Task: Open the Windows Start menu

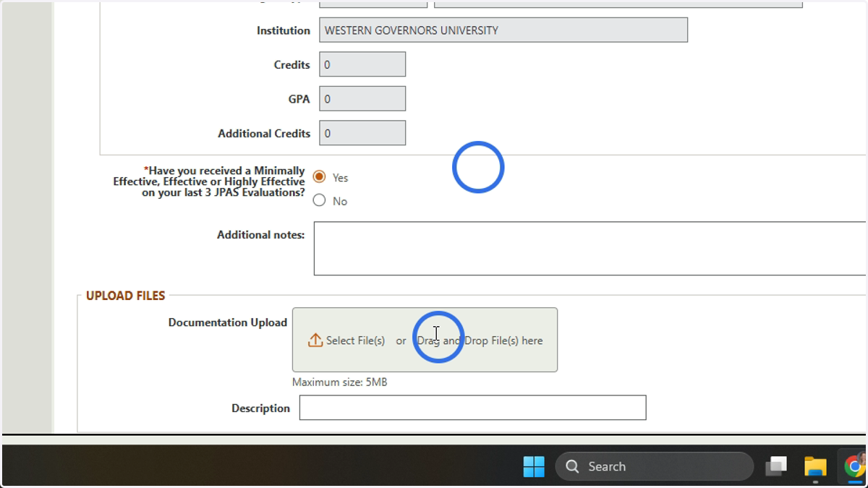Action: click(x=534, y=466)
